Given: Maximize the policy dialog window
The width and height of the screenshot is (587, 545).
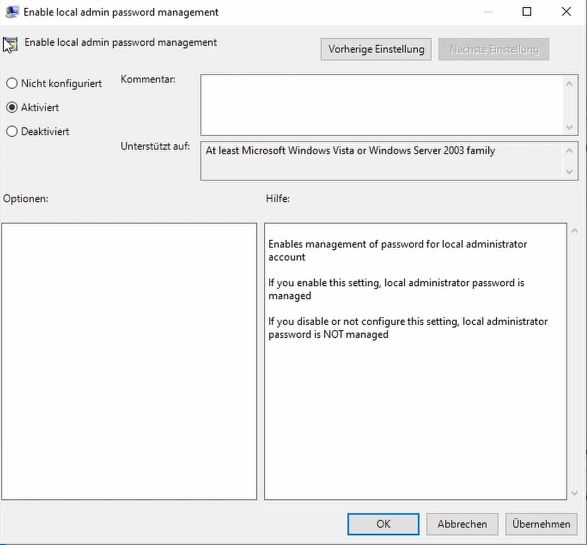Looking at the screenshot, I should [x=527, y=12].
